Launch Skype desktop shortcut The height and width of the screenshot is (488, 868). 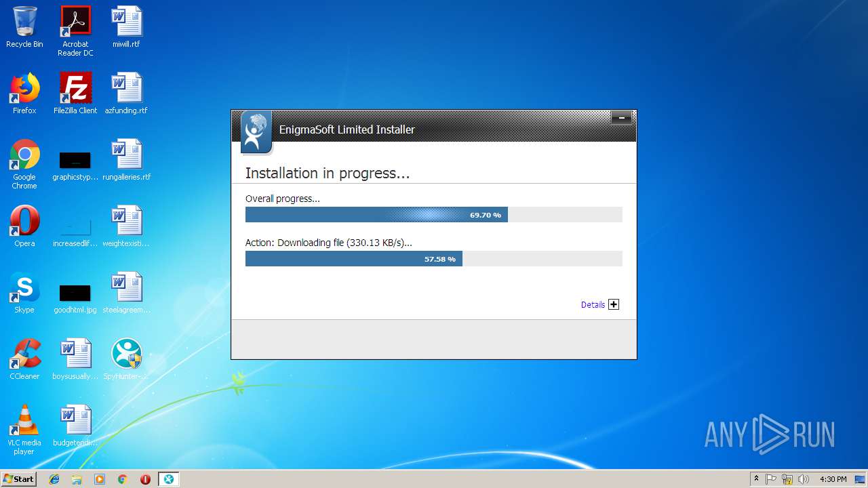point(24,293)
